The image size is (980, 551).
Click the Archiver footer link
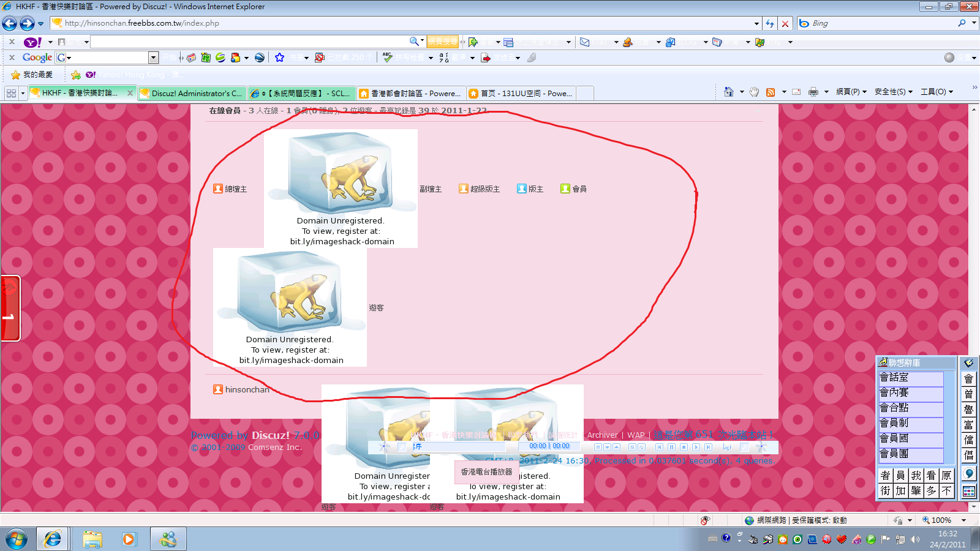[x=602, y=435]
